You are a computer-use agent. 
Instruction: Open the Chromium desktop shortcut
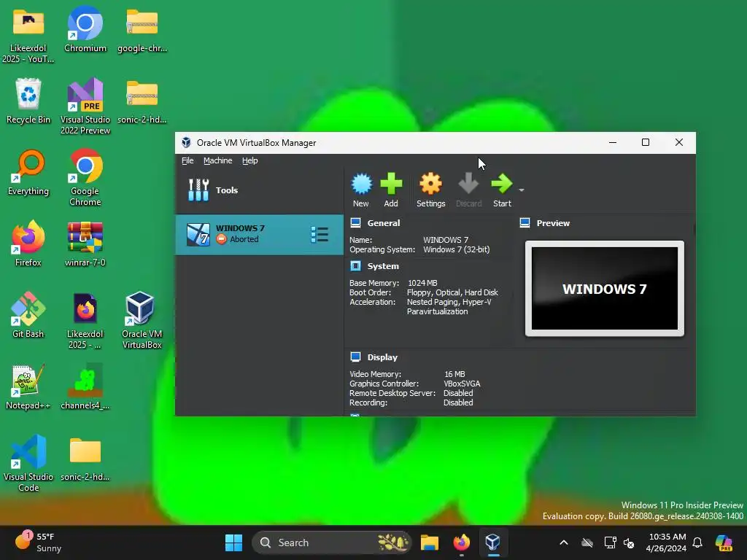85,29
